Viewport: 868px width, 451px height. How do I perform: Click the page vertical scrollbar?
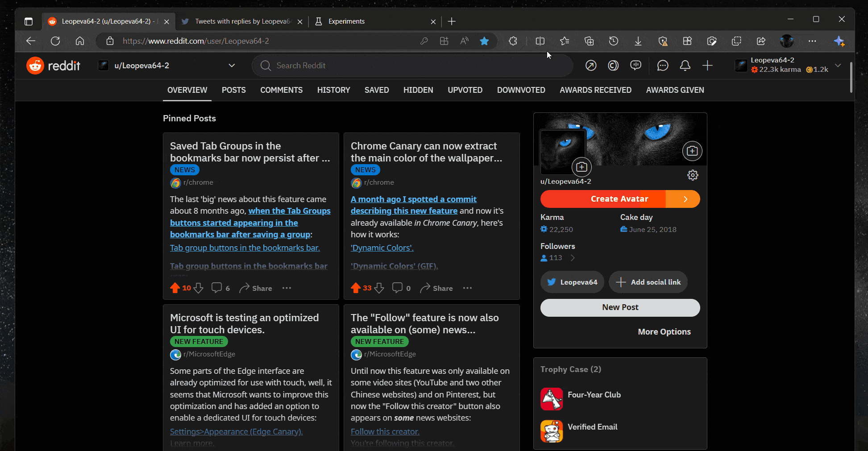coord(851,77)
